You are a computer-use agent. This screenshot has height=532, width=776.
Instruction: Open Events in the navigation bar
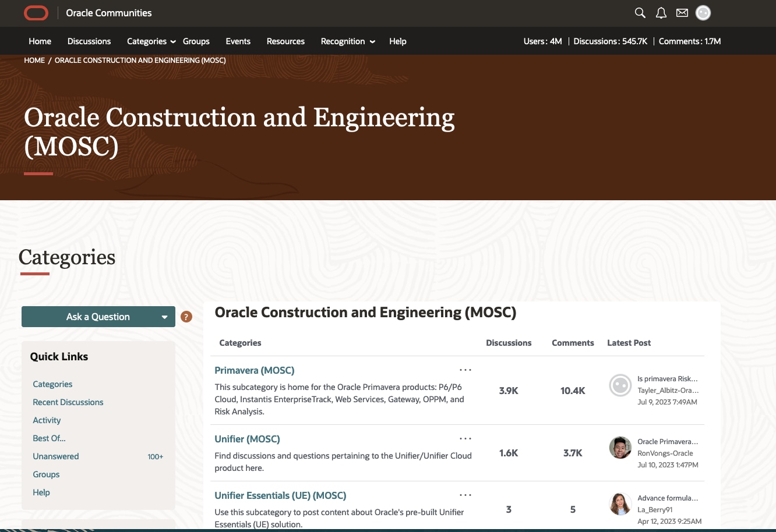click(x=238, y=41)
